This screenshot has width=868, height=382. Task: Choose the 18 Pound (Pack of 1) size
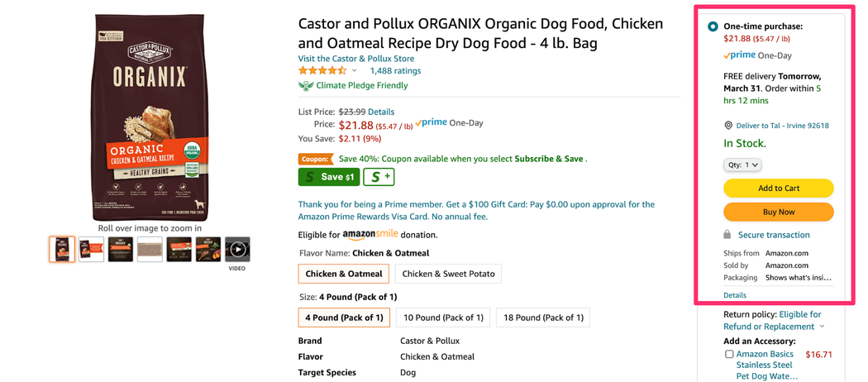[543, 318]
